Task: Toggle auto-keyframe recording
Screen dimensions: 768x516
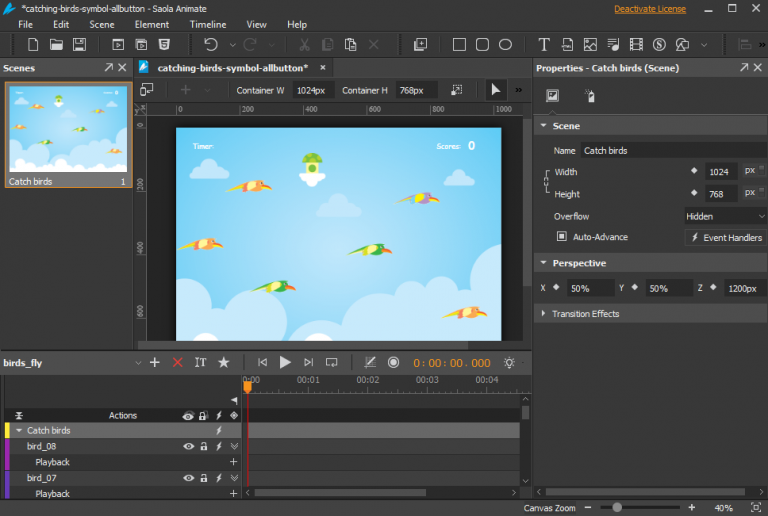Action: (x=393, y=362)
